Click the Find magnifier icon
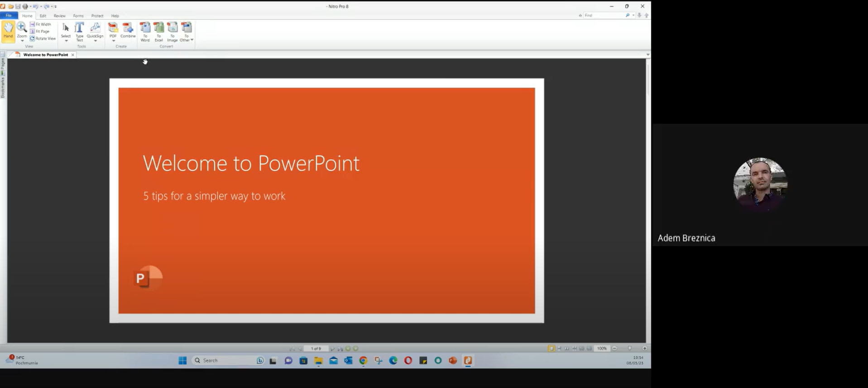The height and width of the screenshot is (388, 868). pyautogui.click(x=628, y=15)
